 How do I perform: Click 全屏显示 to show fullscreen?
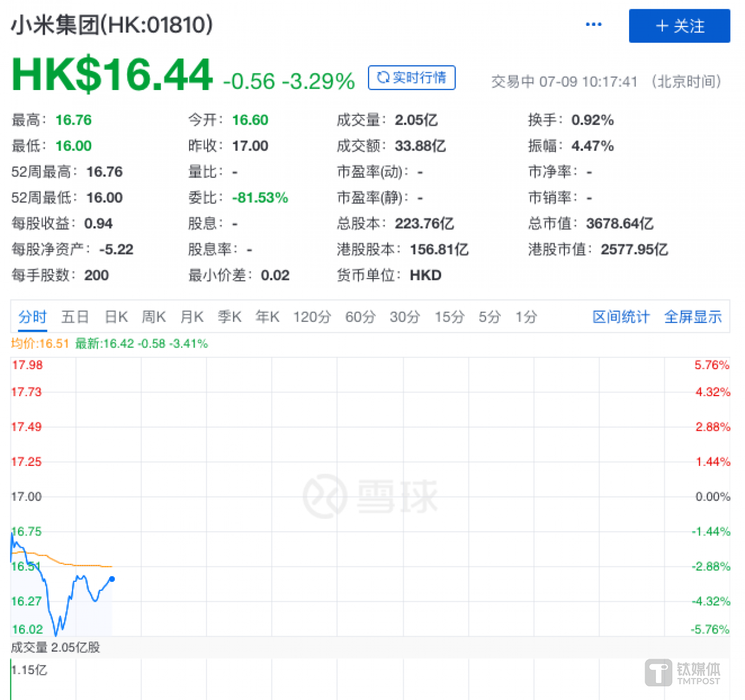coord(693,317)
